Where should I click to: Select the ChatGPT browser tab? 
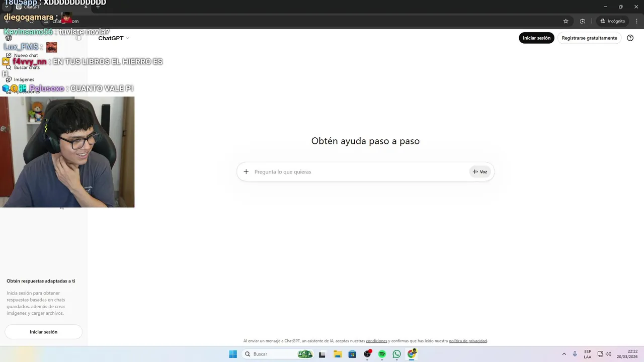click(x=50, y=7)
